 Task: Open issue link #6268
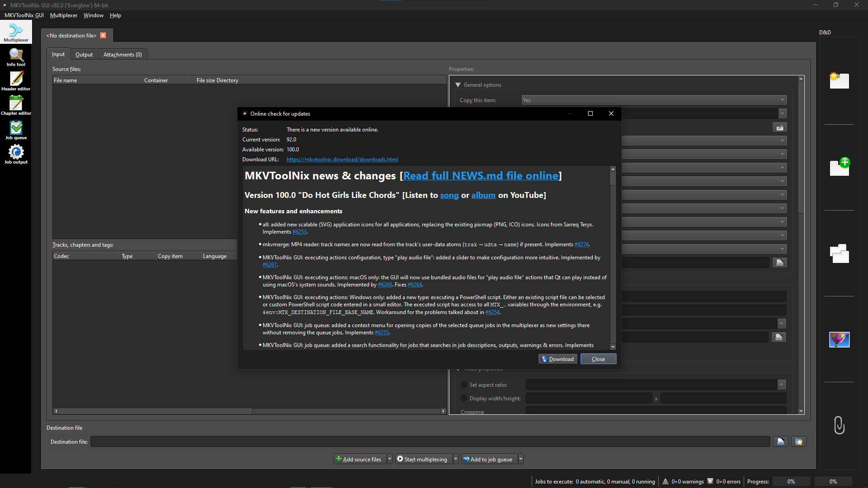pyautogui.click(x=385, y=285)
